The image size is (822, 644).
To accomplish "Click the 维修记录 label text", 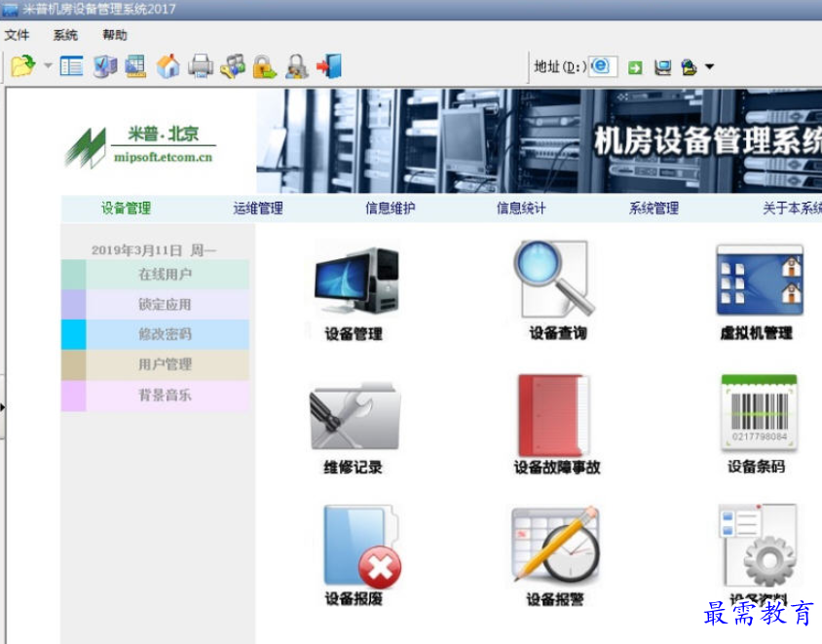I will 353,467.
